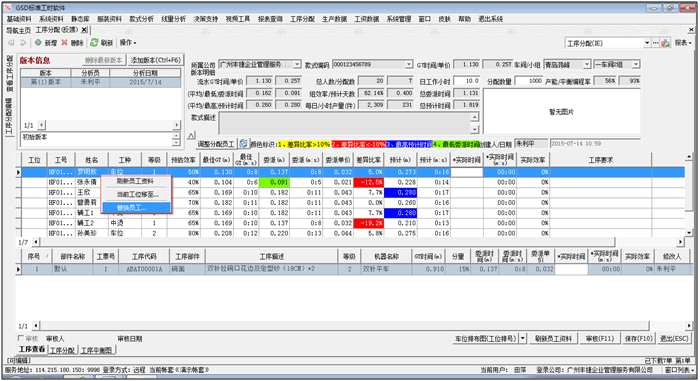Click the red X 删除 toolbar icon

[64, 43]
